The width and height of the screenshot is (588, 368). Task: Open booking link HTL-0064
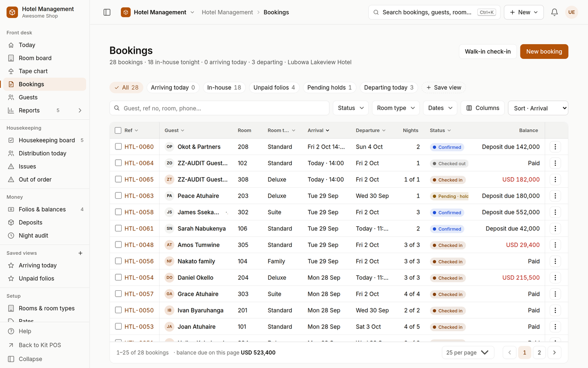(139, 163)
